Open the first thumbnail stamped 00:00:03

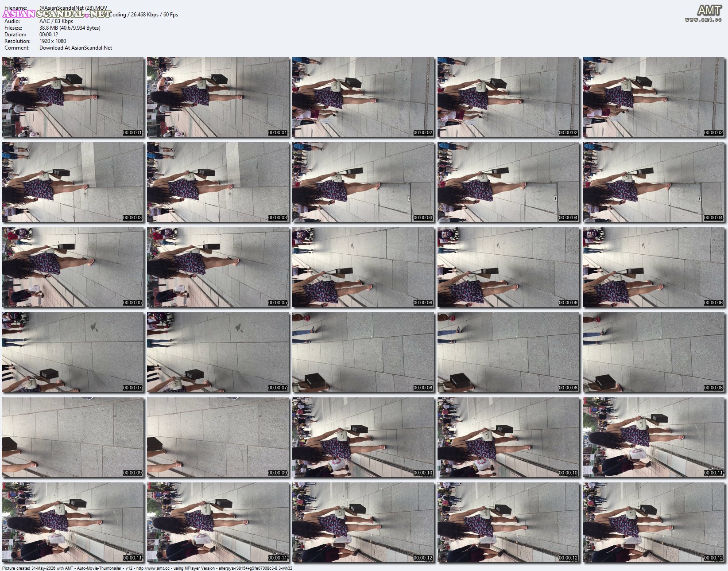click(73, 182)
